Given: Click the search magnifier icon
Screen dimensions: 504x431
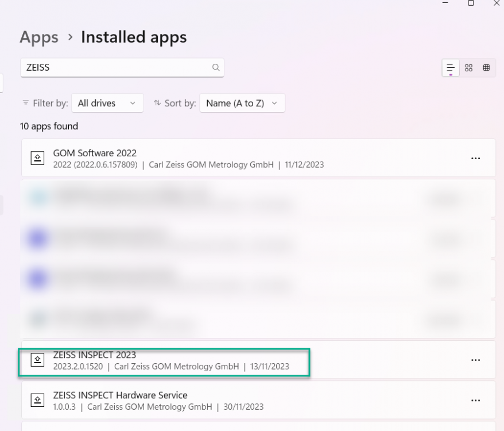Looking at the screenshot, I should point(216,67).
